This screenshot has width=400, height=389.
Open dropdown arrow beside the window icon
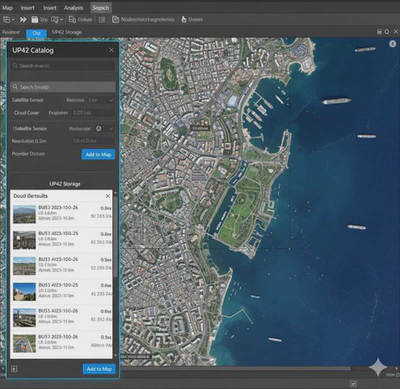click(62, 20)
